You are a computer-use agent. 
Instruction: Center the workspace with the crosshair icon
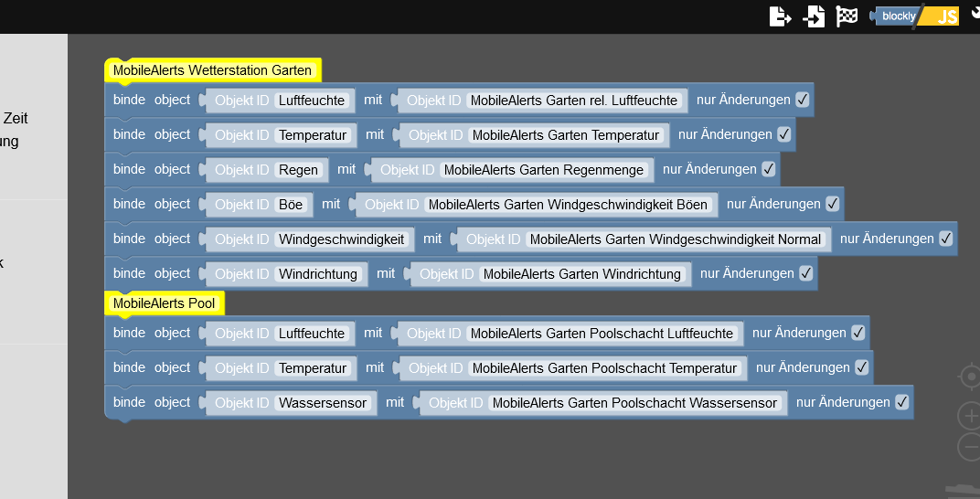click(970, 377)
